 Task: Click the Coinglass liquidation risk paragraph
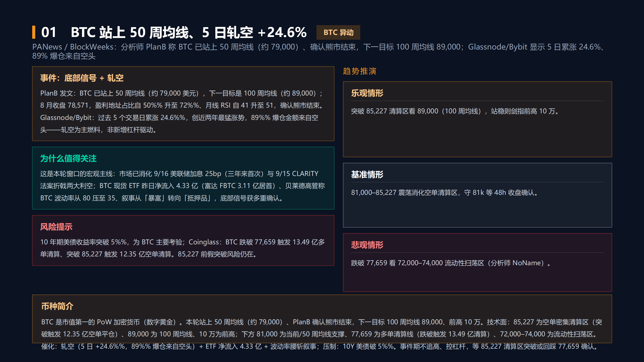[183, 248]
